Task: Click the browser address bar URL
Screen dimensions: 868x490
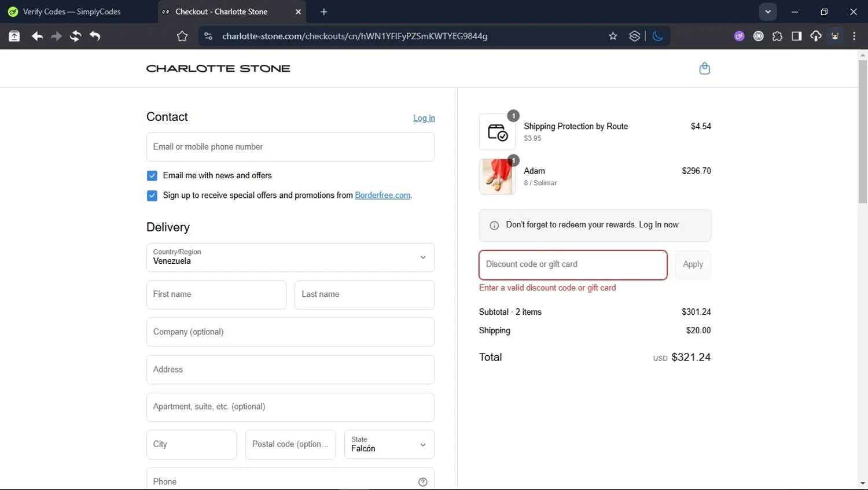Action: pos(355,36)
